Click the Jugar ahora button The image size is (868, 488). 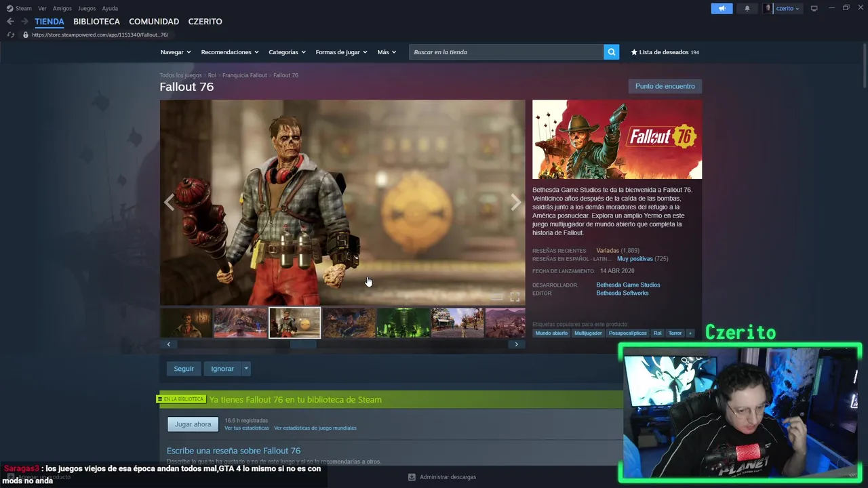pyautogui.click(x=193, y=424)
